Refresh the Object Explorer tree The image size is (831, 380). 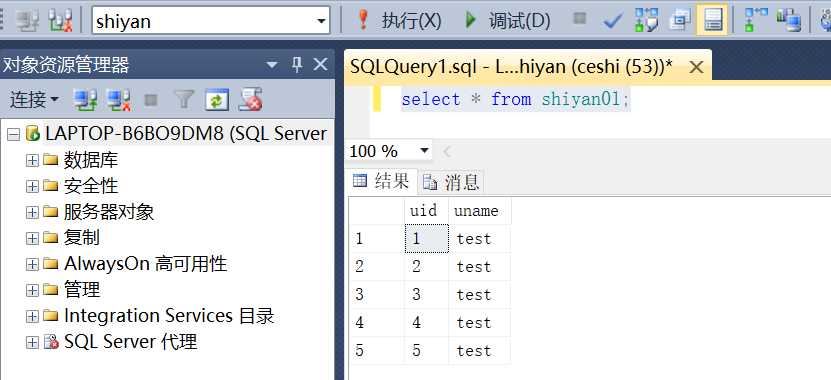tap(217, 100)
